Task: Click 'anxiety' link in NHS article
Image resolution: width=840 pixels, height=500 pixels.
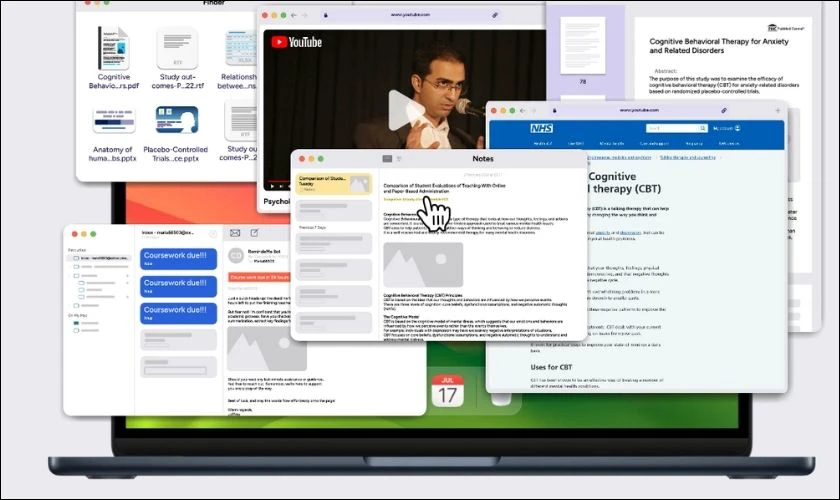Action: (x=603, y=233)
